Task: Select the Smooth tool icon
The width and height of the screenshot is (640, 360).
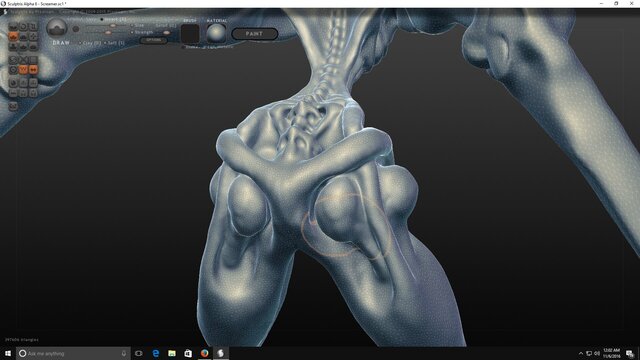Action: tap(33, 46)
